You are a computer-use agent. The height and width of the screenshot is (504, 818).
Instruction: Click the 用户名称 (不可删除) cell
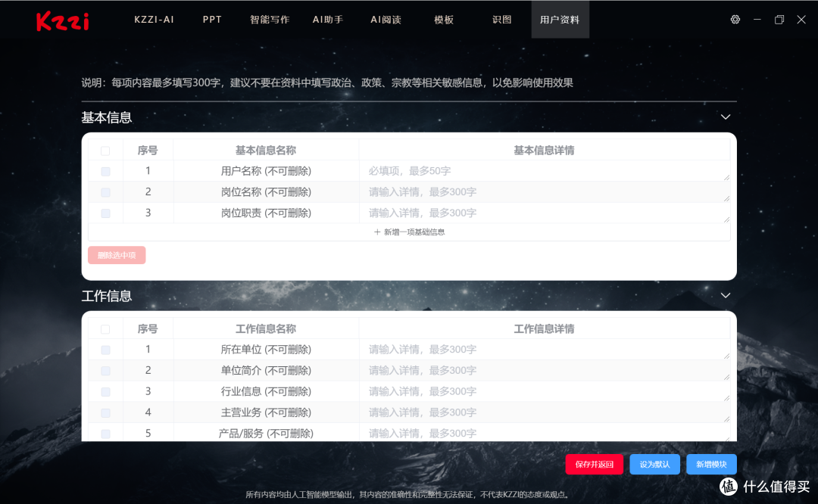tap(266, 171)
